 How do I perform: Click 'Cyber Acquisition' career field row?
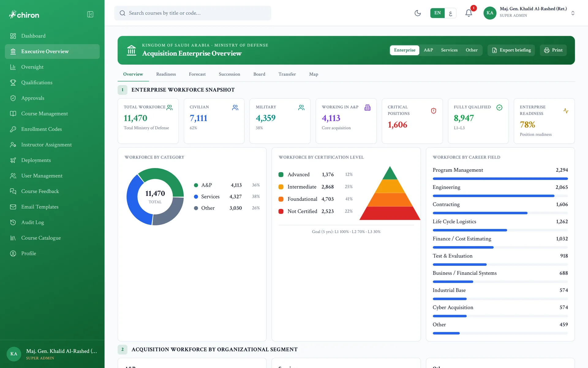pos(500,311)
